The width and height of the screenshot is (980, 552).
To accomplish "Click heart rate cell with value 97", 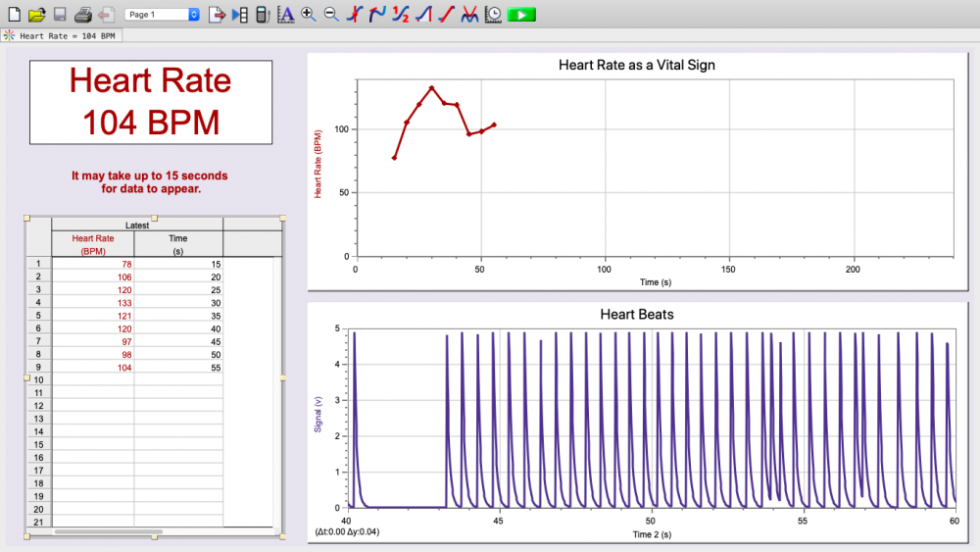I will click(x=92, y=341).
